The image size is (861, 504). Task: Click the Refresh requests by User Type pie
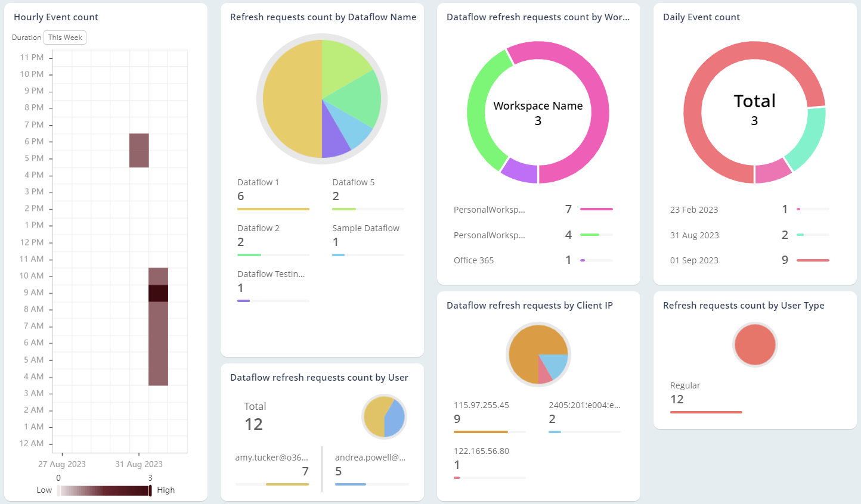pyautogui.click(x=754, y=344)
